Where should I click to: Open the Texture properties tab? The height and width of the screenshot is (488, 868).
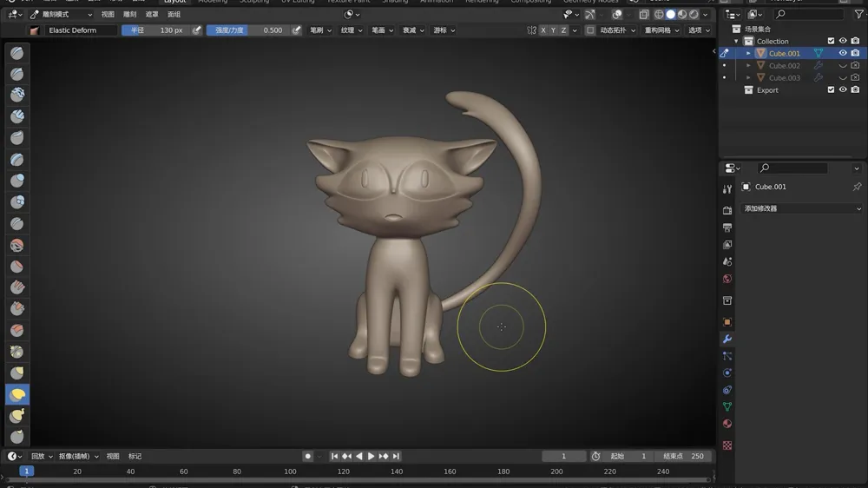[727, 445]
